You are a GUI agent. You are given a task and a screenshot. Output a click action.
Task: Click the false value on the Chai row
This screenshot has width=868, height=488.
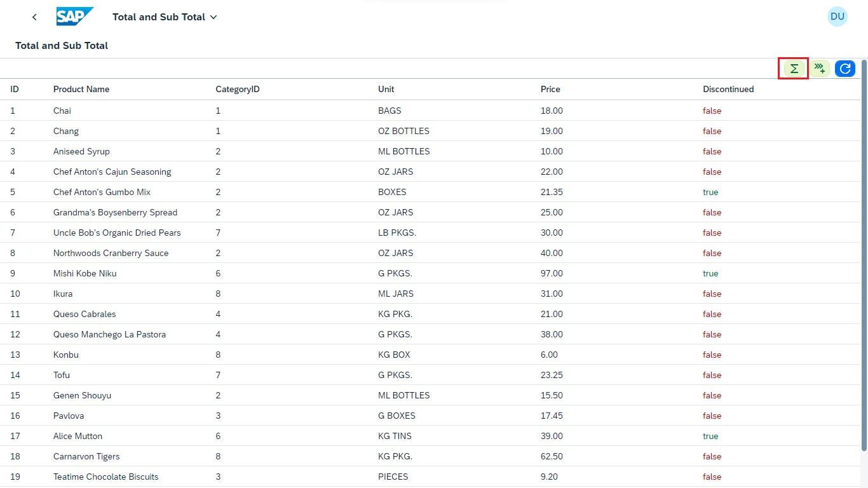(712, 111)
